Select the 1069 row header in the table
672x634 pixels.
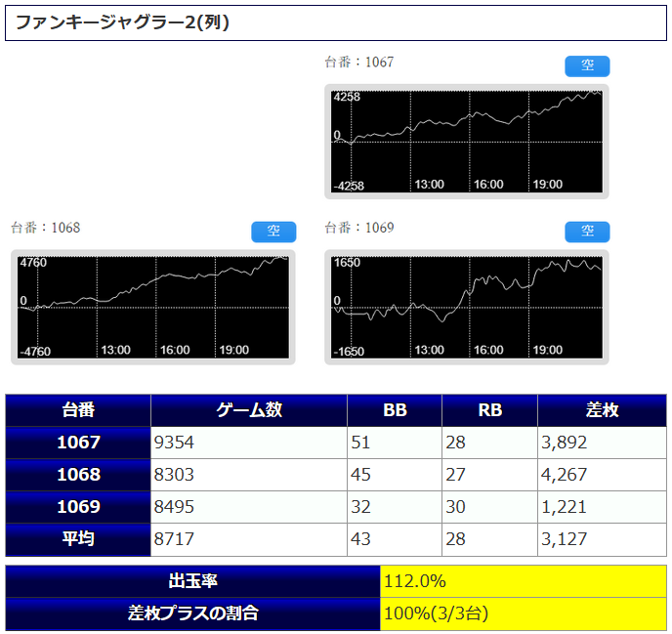coord(78,507)
